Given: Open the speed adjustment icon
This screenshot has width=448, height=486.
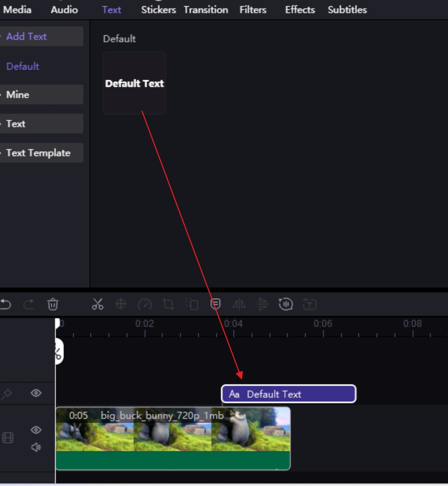Looking at the screenshot, I should (145, 303).
